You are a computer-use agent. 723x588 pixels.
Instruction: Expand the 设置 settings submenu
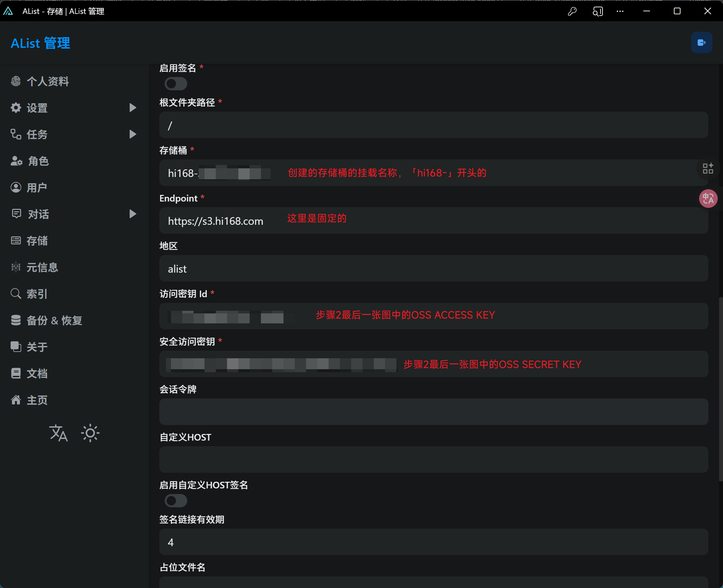132,108
